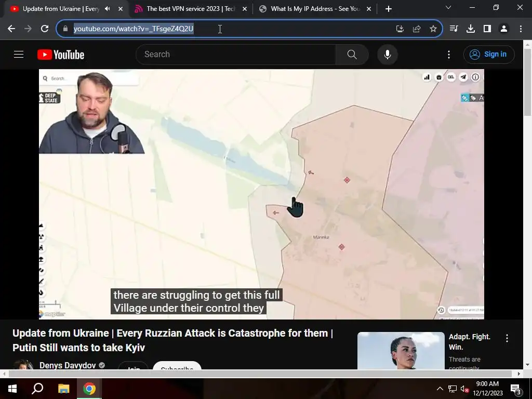The width and height of the screenshot is (532, 399).
Task: Open File Explorer from taskbar
Action: tap(63, 389)
